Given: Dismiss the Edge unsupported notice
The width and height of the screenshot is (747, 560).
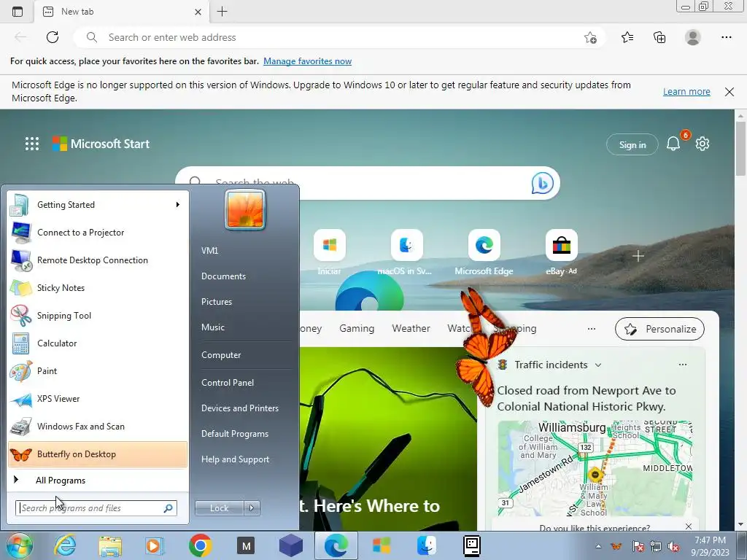Looking at the screenshot, I should click(x=729, y=91).
